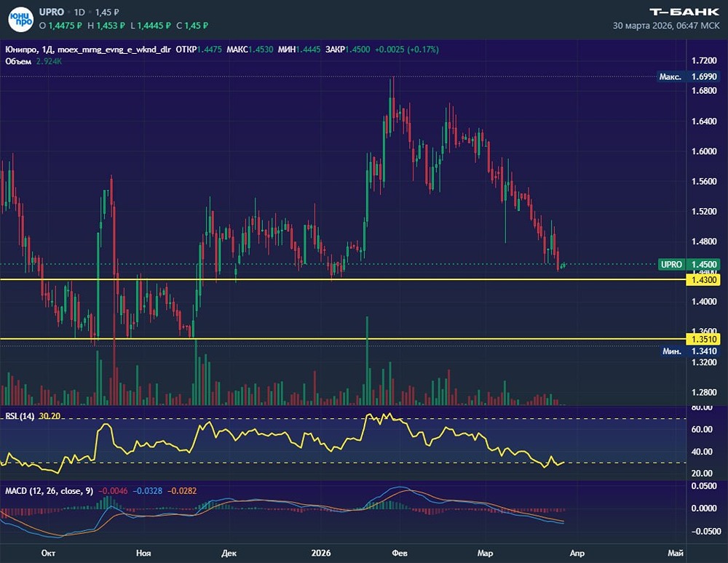728x563 pixels.
Task: Open the 1D timeframe label next to UPRO
Action: click(x=80, y=12)
